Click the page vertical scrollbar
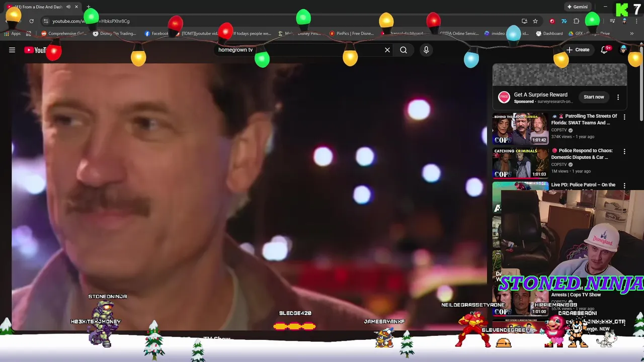This screenshot has height=362, width=644. (641, 83)
